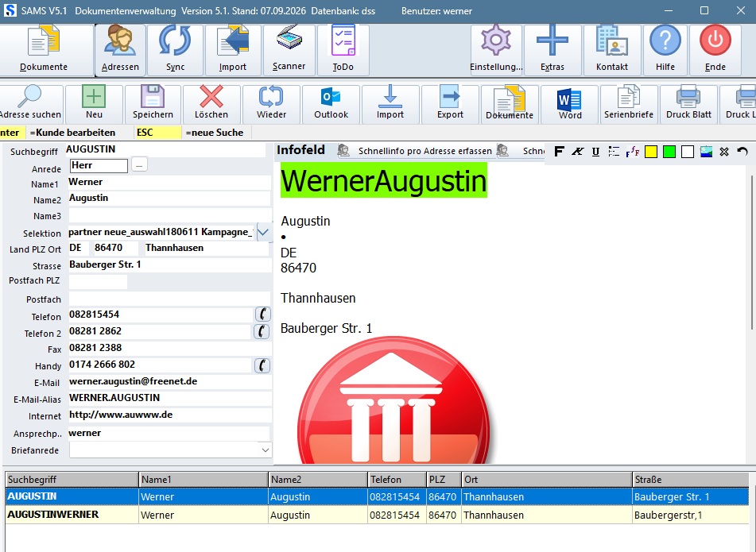
Task: Open Word letter for address
Action: tap(570, 103)
